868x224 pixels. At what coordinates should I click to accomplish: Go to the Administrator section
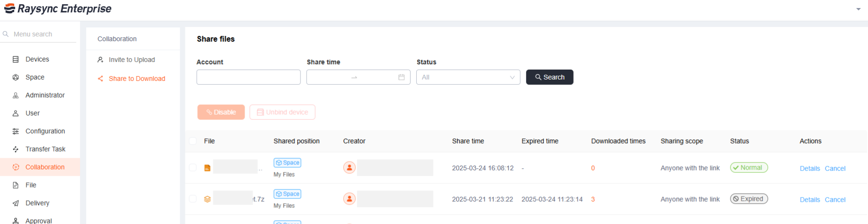coord(40,95)
